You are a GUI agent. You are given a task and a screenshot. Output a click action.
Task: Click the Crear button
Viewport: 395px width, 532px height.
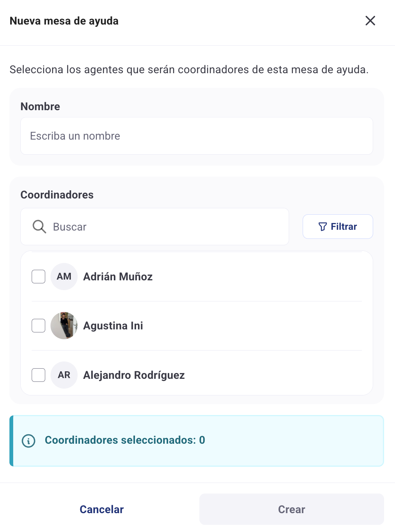pyautogui.click(x=291, y=509)
